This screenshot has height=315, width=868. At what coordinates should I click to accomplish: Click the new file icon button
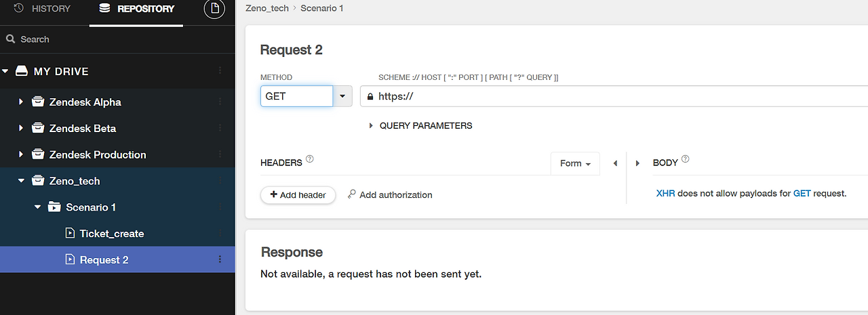tap(214, 9)
